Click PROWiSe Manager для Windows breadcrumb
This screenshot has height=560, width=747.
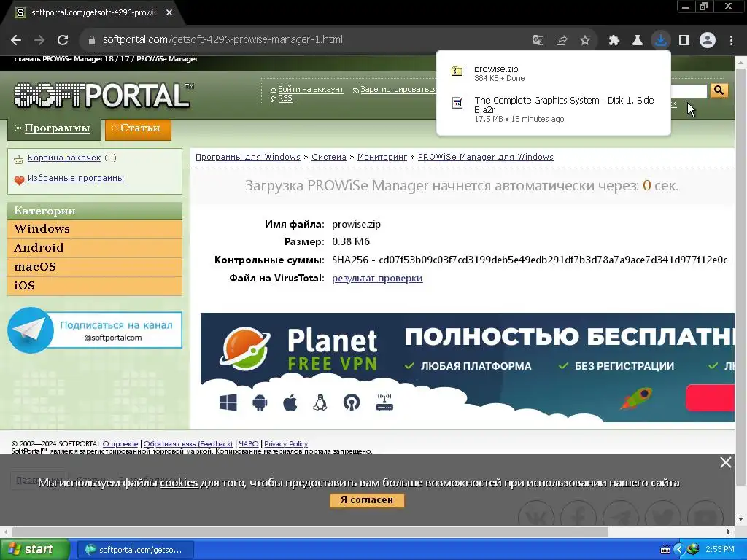tap(485, 157)
